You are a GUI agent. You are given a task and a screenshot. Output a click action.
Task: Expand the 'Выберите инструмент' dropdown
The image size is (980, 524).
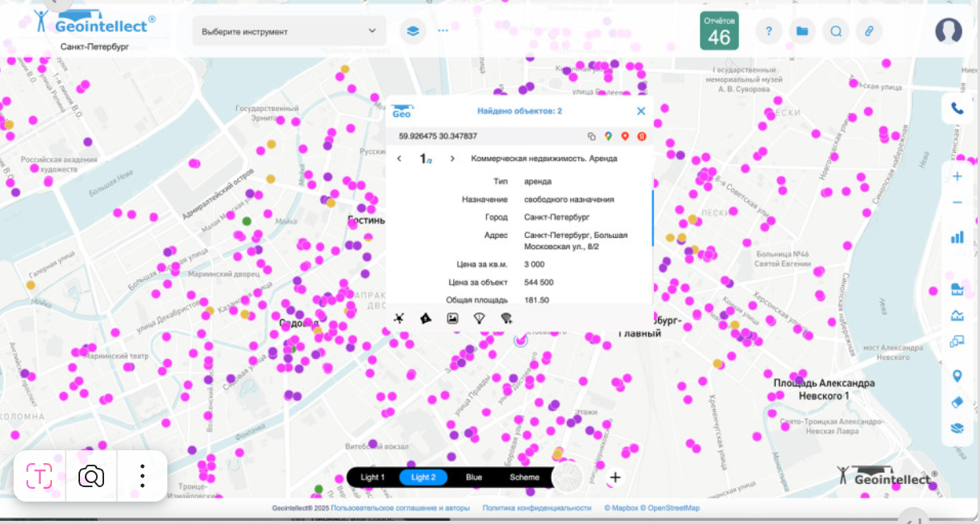click(289, 31)
